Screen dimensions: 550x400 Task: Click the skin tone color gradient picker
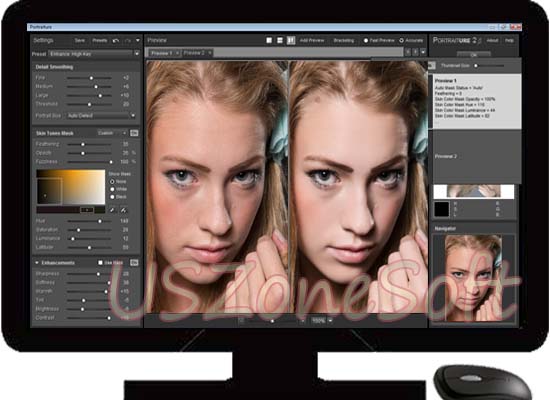(x=71, y=187)
